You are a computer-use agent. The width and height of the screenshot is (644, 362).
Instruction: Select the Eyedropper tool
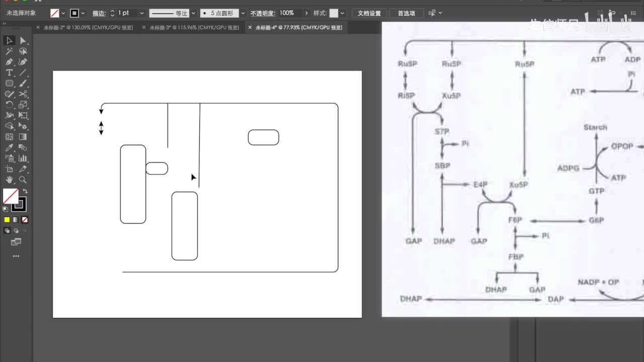(x=9, y=147)
